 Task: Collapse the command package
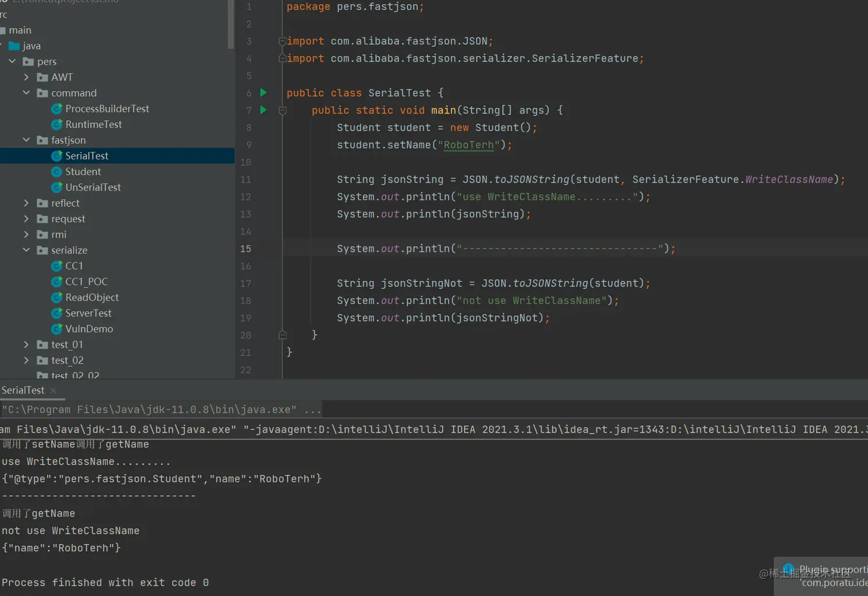[x=26, y=92]
